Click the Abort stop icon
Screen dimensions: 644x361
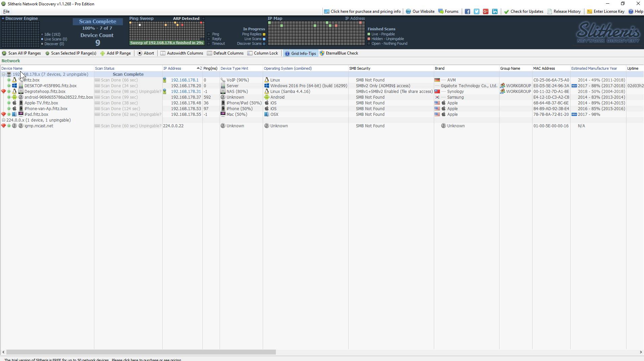[140, 53]
